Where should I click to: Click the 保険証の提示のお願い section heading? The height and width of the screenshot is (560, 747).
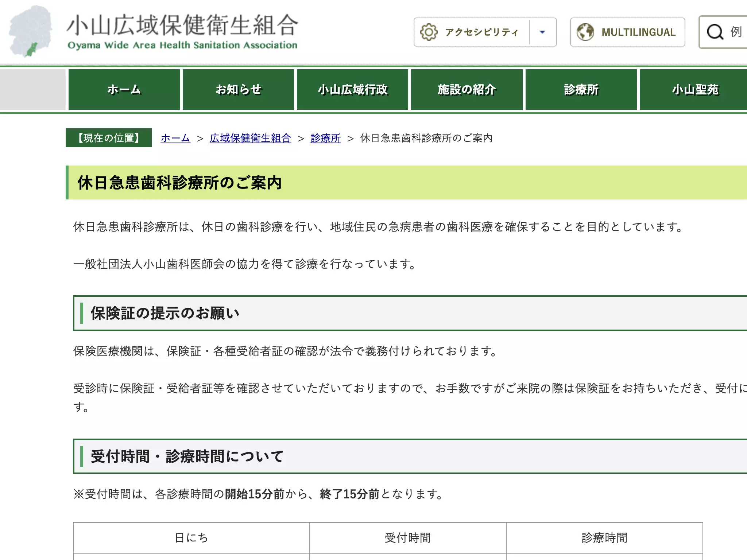click(165, 313)
